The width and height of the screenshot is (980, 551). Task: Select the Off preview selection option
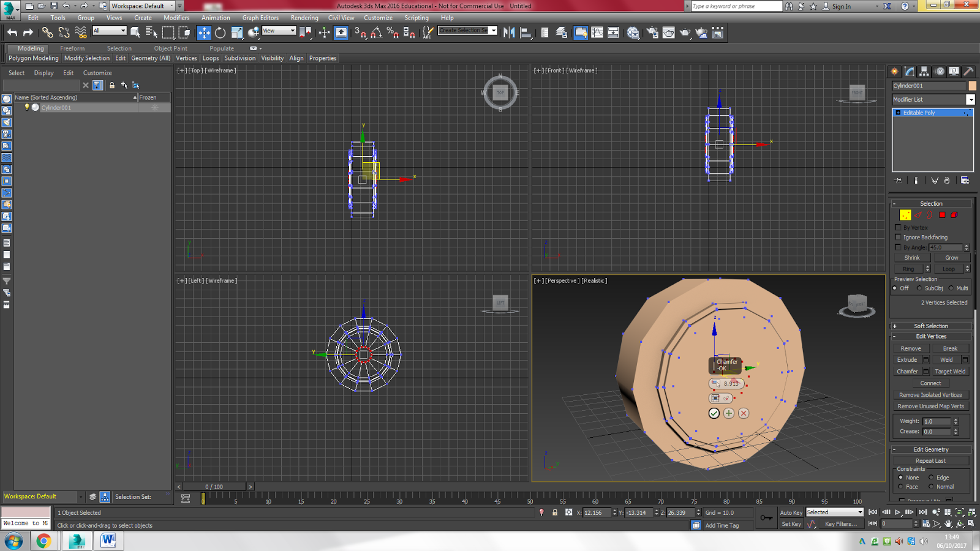(x=895, y=288)
